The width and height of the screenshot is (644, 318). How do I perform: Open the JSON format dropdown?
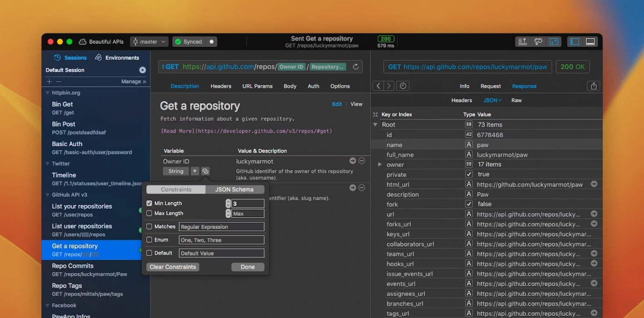point(492,100)
